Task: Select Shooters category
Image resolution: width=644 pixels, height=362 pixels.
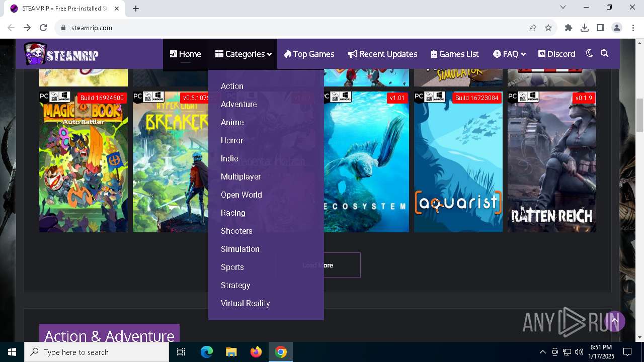Action: point(236,231)
